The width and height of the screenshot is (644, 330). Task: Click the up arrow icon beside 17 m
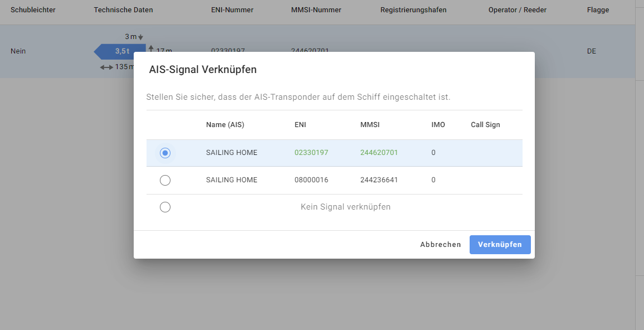tap(151, 50)
